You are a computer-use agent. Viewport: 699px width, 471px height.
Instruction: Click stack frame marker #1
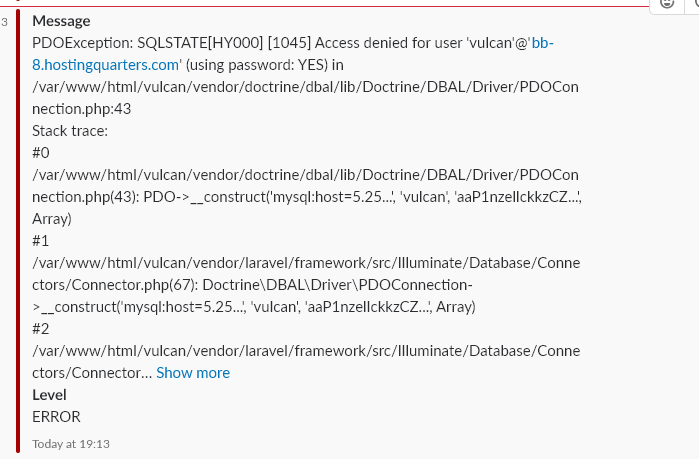coord(41,241)
